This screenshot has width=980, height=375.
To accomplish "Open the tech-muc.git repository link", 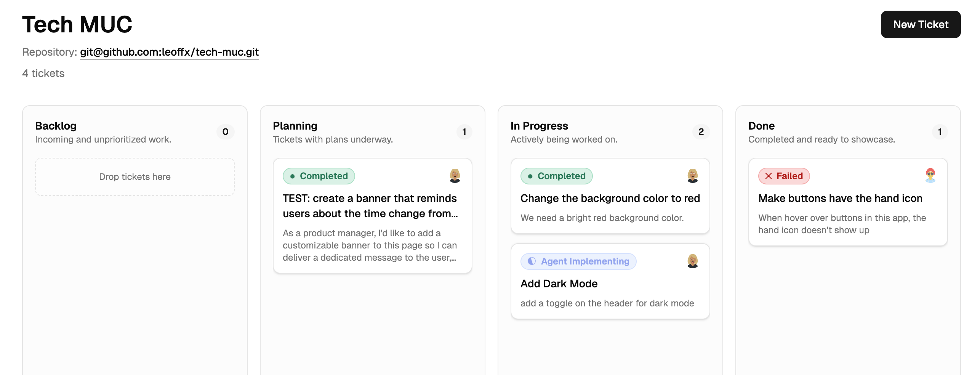I will click(169, 52).
